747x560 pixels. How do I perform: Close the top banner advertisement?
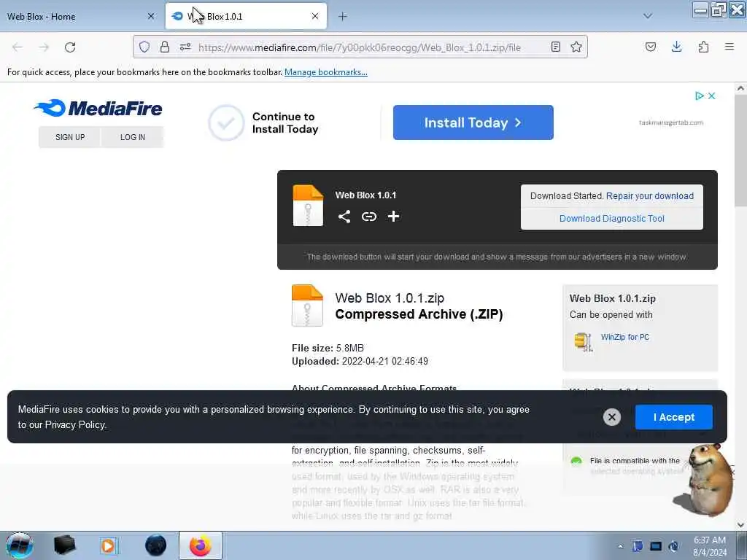click(712, 96)
